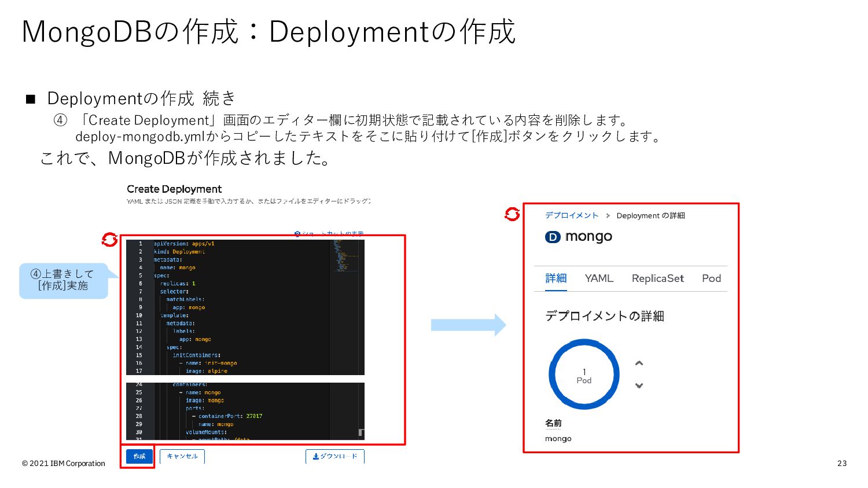Image resolution: width=868 pixels, height=488 pixels.
Task: Switch to the ReplicaSet tab
Action: 658,278
